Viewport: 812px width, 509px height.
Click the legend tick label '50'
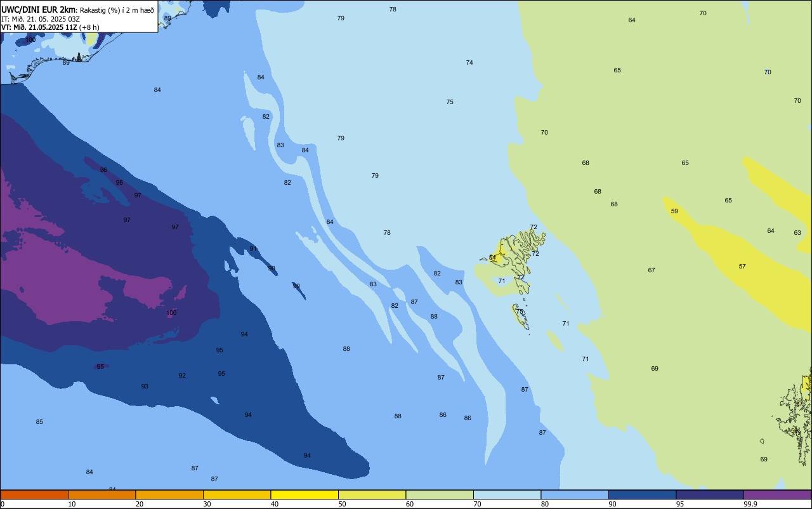coord(343,504)
